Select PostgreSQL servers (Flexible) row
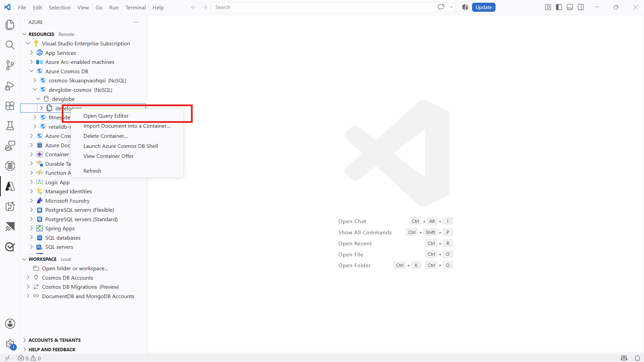The height and width of the screenshot is (362, 644). 83,210
